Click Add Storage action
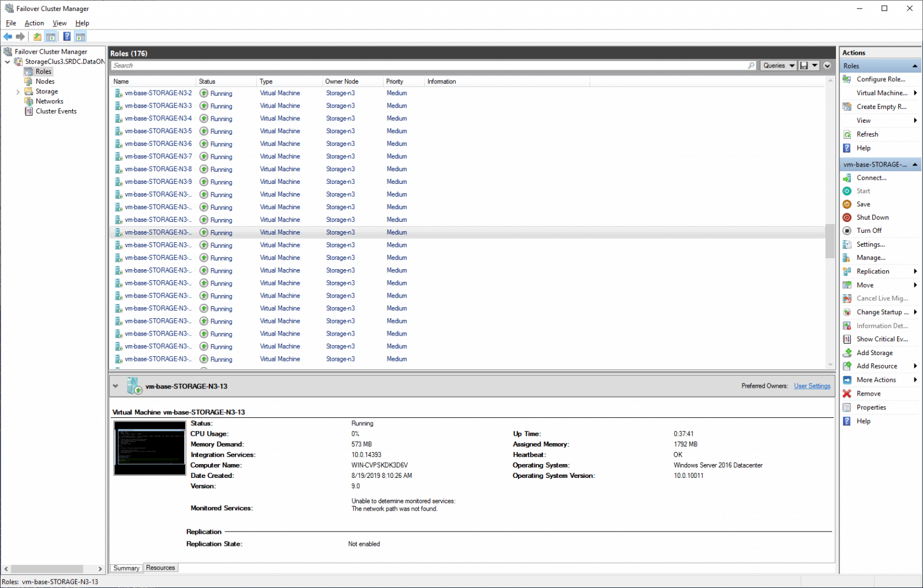Image resolution: width=923 pixels, height=588 pixels. pos(875,353)
